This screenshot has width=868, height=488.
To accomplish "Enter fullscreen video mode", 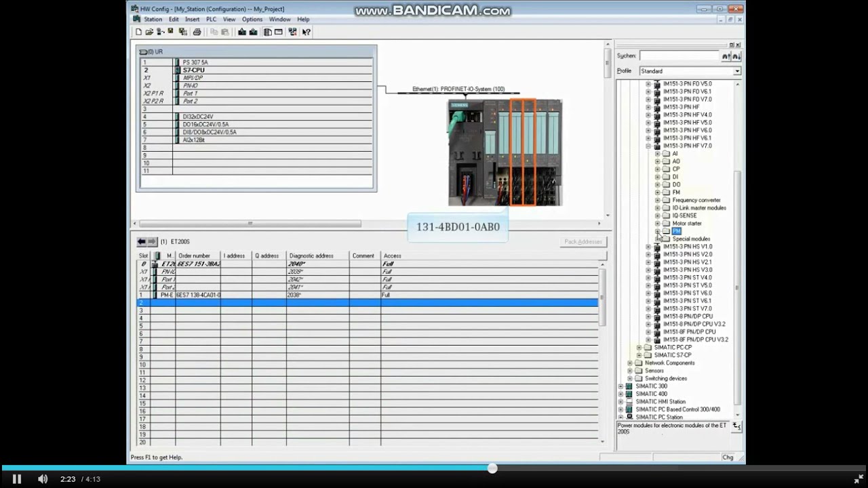I will tap(858, 479).
